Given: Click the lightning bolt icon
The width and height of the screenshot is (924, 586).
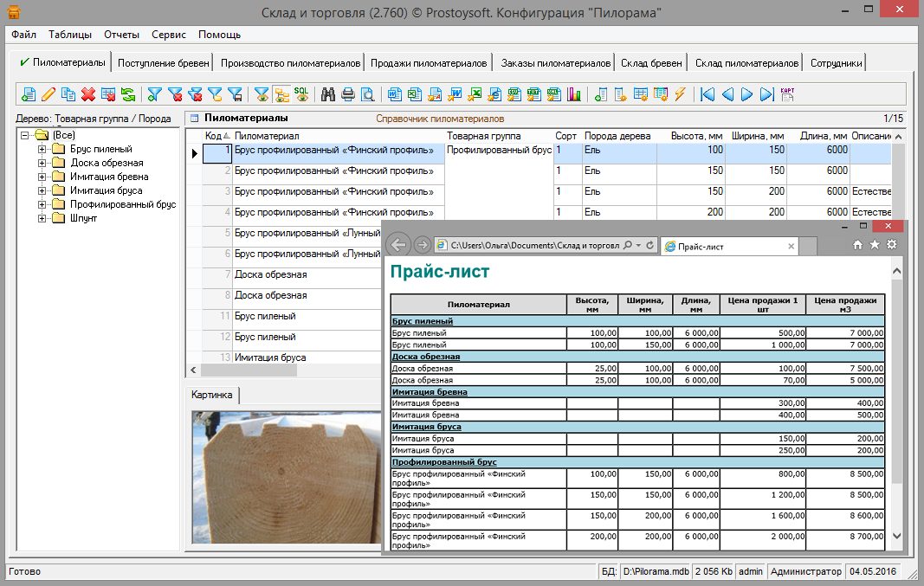Looking at the screenshot, I should pos(680,94).
